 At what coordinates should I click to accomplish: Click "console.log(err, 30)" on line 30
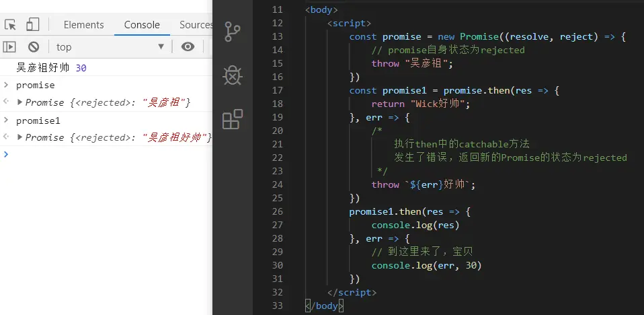[x=426, y=266]
